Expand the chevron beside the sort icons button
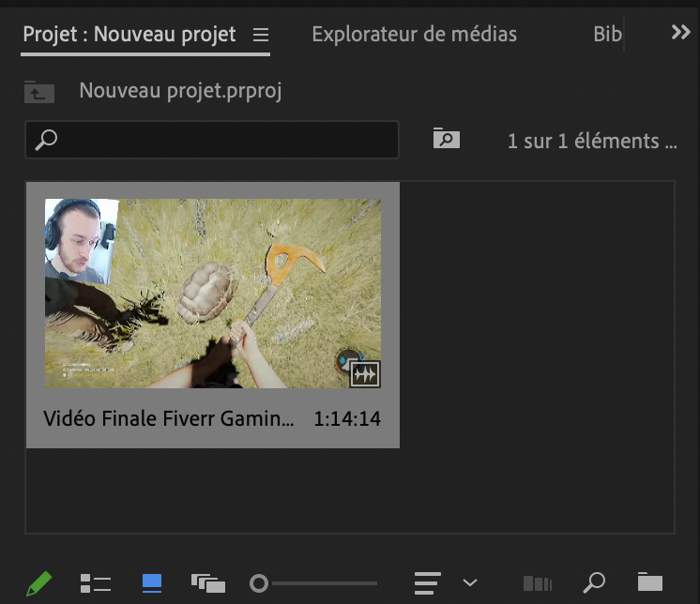This screenshot has height=604, width=700. [x=470, y=583]
